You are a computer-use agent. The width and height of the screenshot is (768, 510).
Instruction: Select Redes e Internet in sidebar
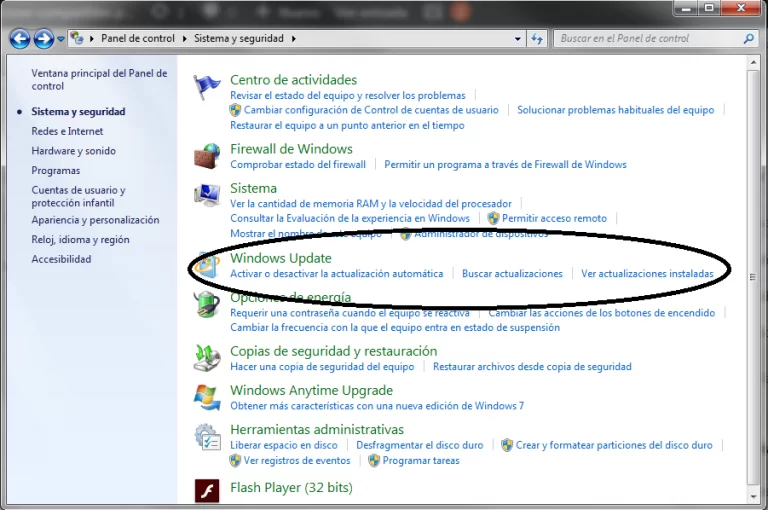[x=67, y=131]
